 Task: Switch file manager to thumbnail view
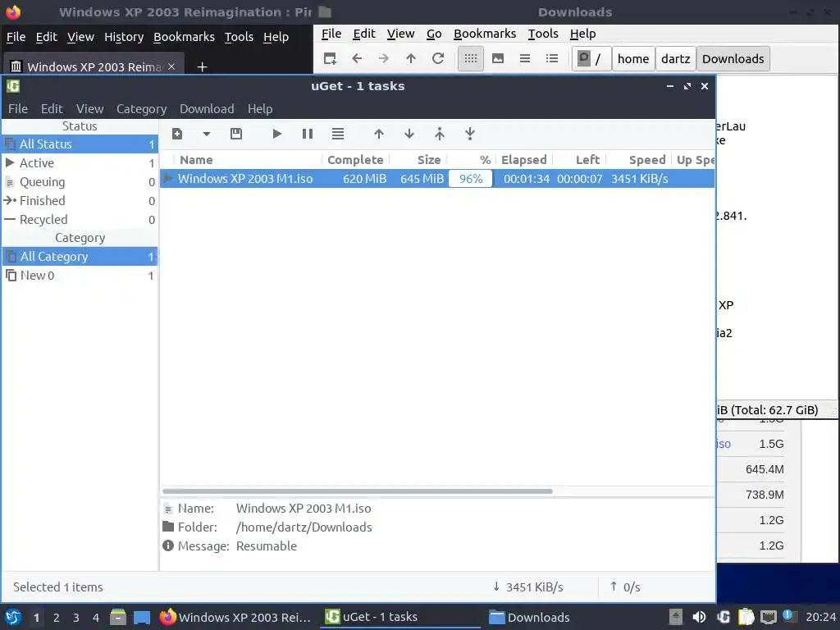(498, 58)
